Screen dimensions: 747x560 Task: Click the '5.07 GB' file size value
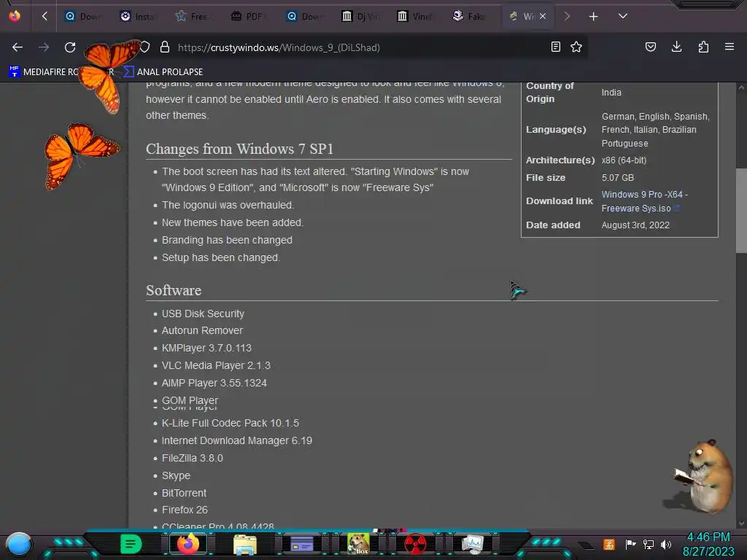617,178
